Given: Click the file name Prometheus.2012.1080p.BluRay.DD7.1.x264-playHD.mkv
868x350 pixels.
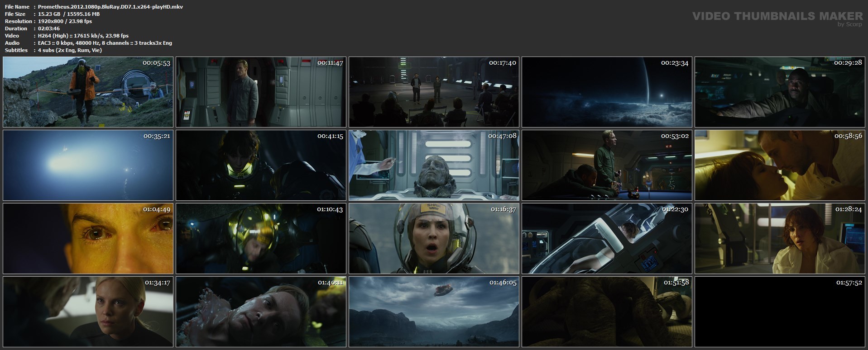Looking at the screenshot, I should 110,7.
